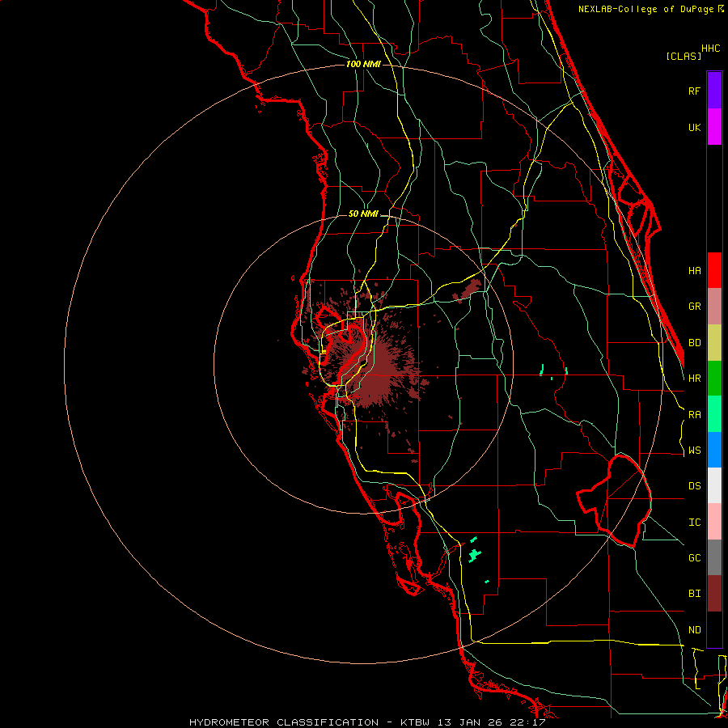Click the GR legend label text
This screenshot has height=728, width=728.
[x=694, y=307]
